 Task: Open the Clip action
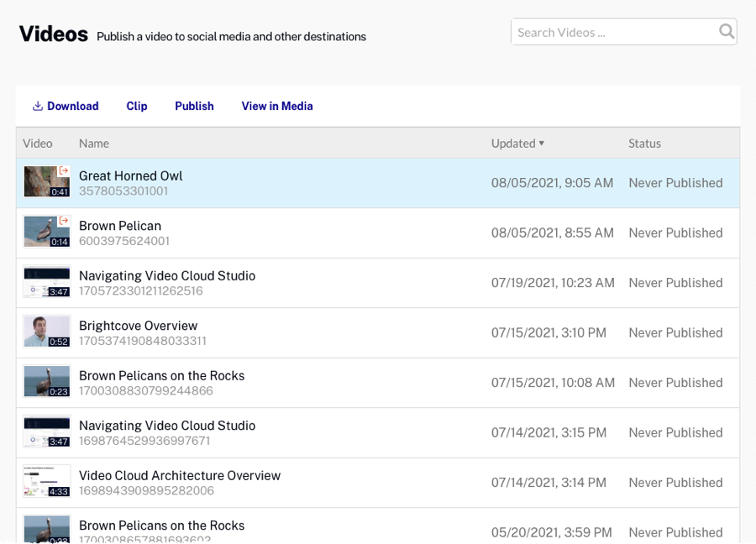(x=137, y=107)
